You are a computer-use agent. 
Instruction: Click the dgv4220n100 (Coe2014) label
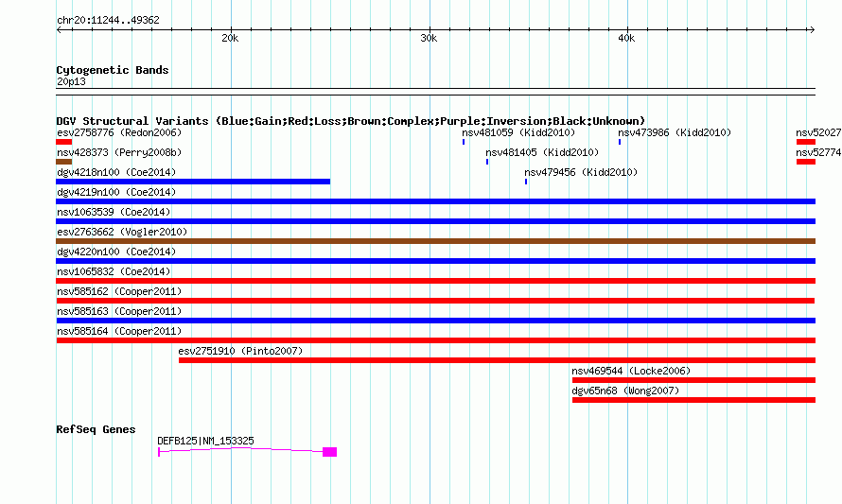click(116, 252)
